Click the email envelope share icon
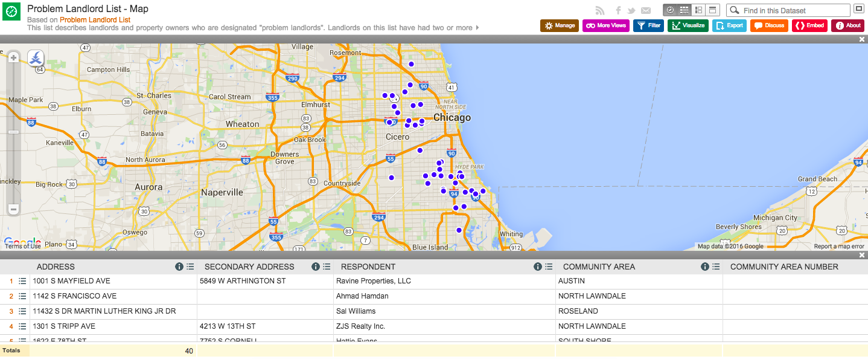The height and width of the screenshot is (359, 868). (x=646, y=10)
